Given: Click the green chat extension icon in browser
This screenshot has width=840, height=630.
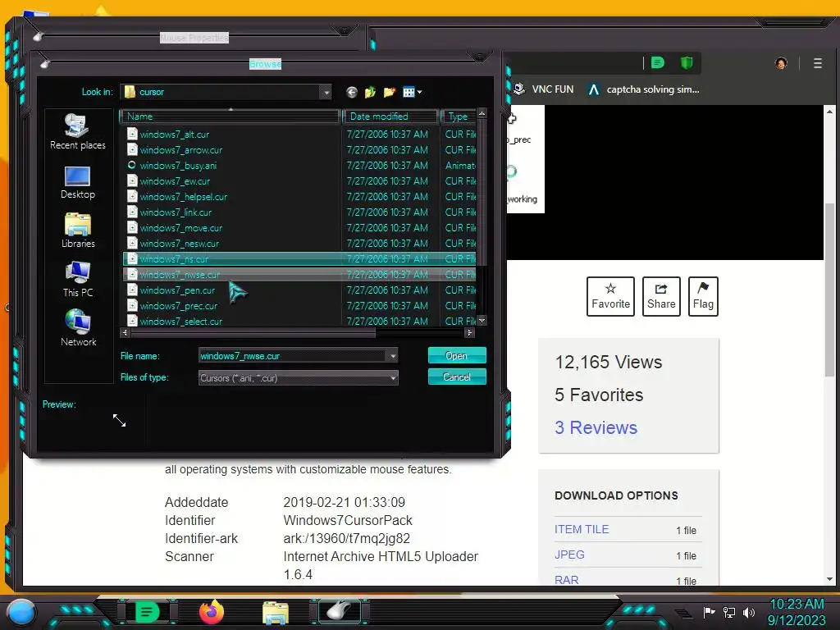Looking at the screenshot, I should (657, 62).
